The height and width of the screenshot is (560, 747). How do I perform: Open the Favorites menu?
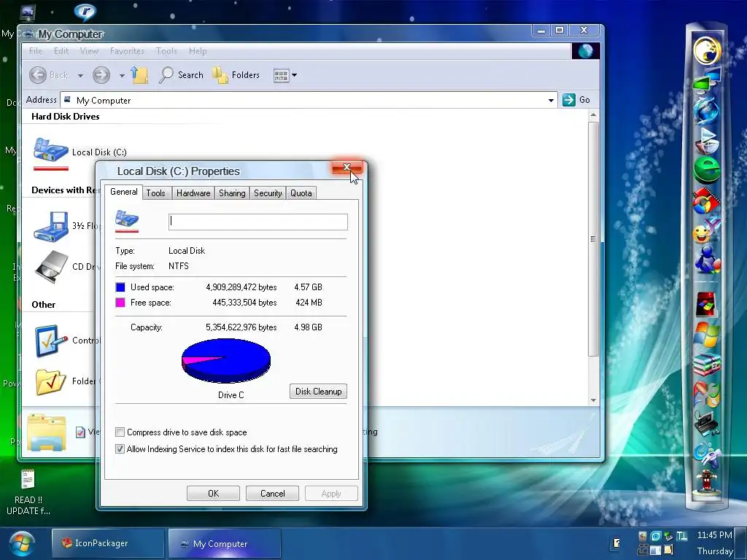point(127,51)
